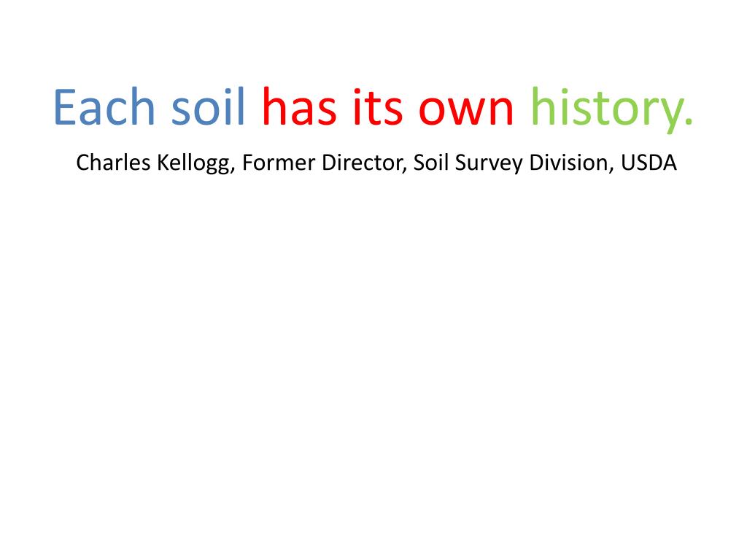The width and height of the screenshot is (747, 560).
Task: Click "Former Director" in the subtitle
Action: [322, 163]
